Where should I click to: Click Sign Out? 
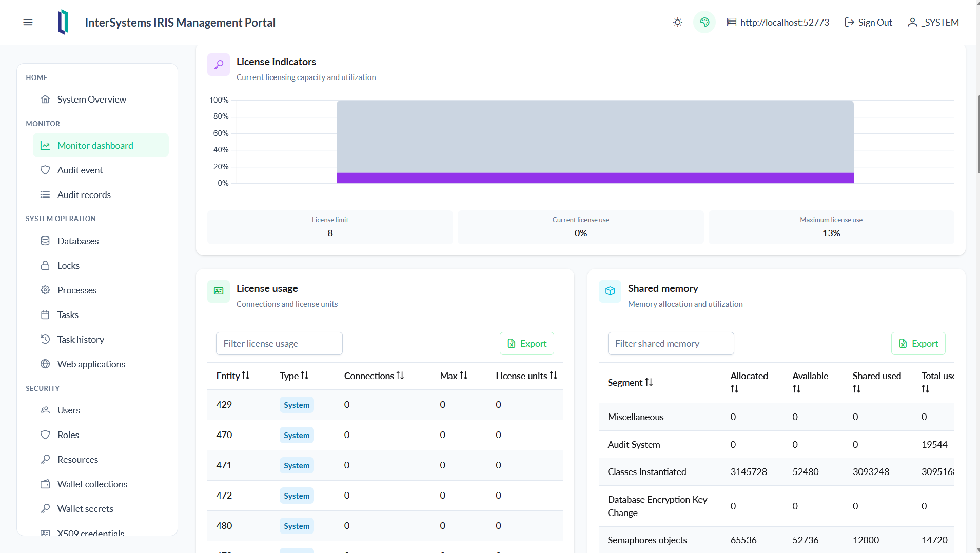(x=868, y=22)
